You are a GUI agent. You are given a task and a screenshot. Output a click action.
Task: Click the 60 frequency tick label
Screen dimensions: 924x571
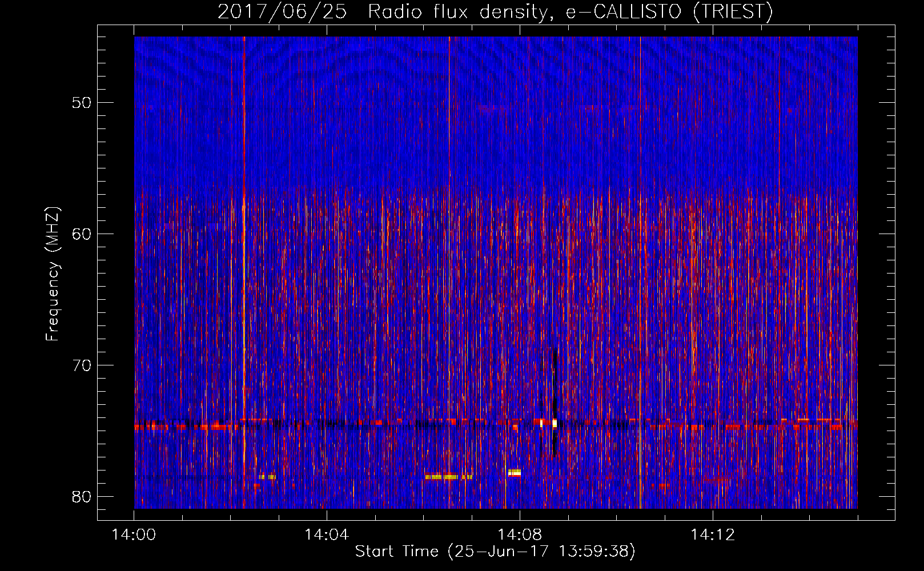point(82,234)
